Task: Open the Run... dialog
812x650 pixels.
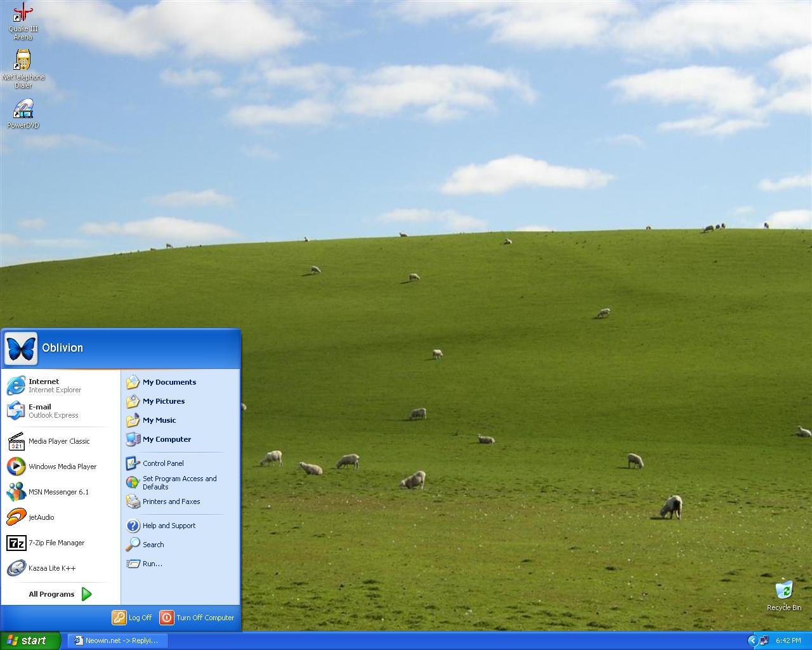Action: coord(152,564)
